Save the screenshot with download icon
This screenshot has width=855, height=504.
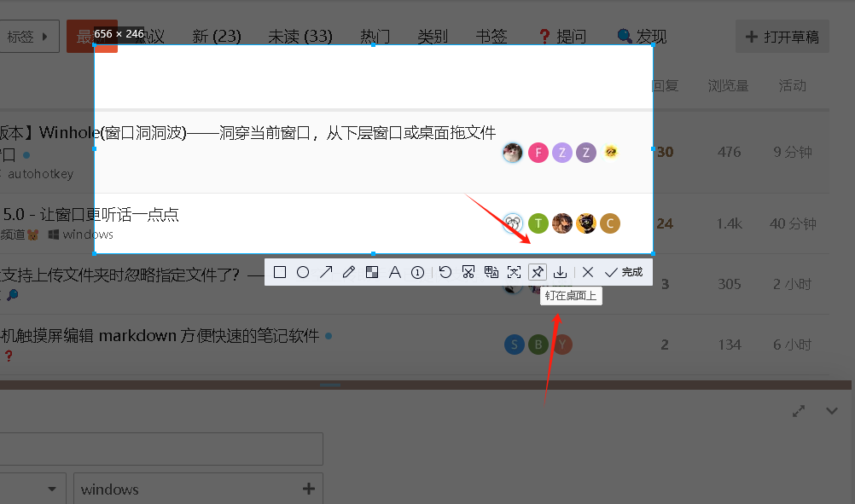click(x=560, y=272)
